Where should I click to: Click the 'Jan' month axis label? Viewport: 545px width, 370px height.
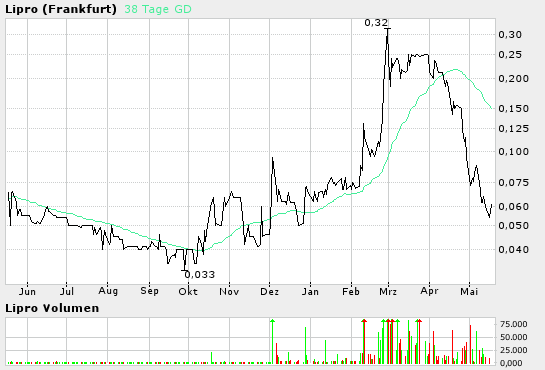pyautogui.click(x=310, y=291)
